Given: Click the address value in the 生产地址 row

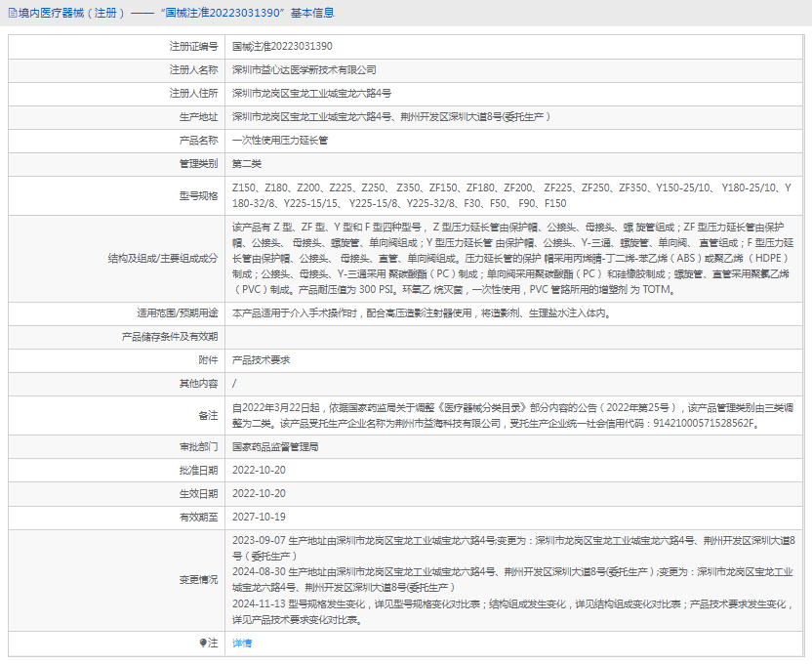Looking at the screenshot, I should (x=391, y=117).
